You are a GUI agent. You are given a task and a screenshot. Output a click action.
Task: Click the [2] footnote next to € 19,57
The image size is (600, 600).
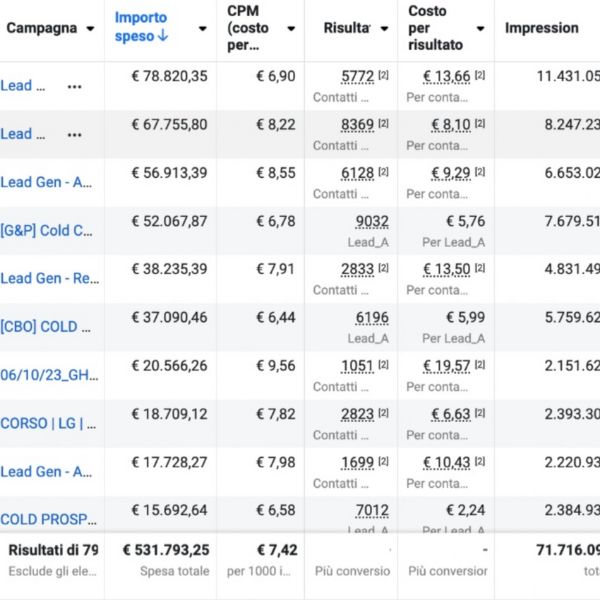click(480, 365)
